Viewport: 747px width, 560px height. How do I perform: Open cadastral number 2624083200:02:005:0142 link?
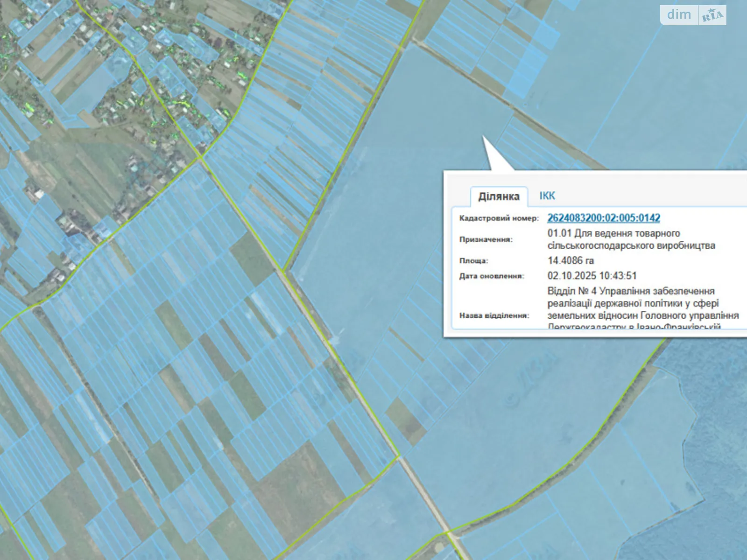click(x=604, y=218)
